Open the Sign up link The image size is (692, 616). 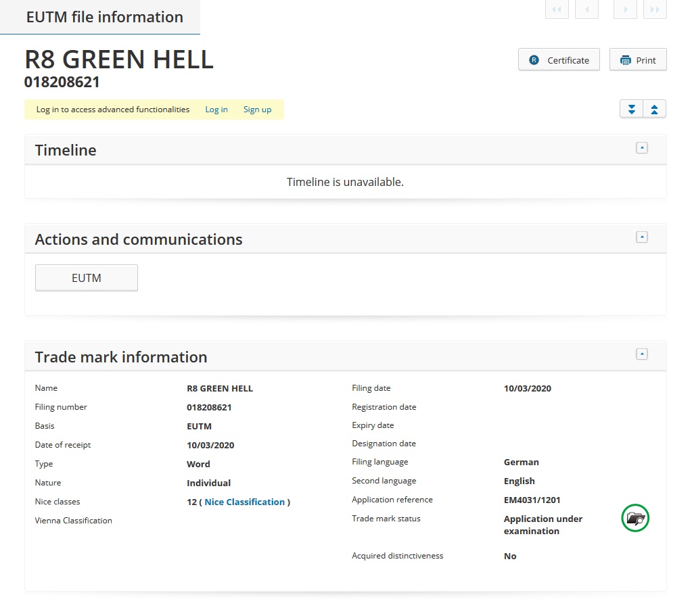[257, 110]
